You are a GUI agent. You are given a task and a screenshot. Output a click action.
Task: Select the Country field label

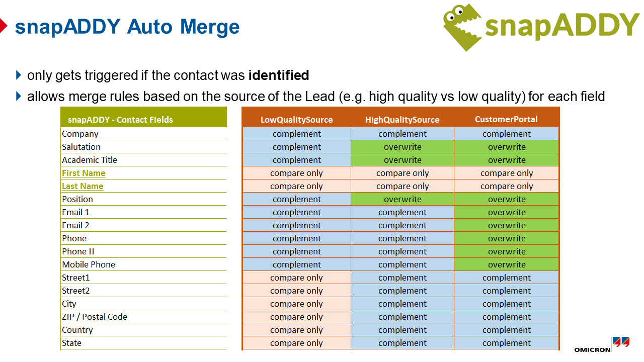click(x=77, y=330)
